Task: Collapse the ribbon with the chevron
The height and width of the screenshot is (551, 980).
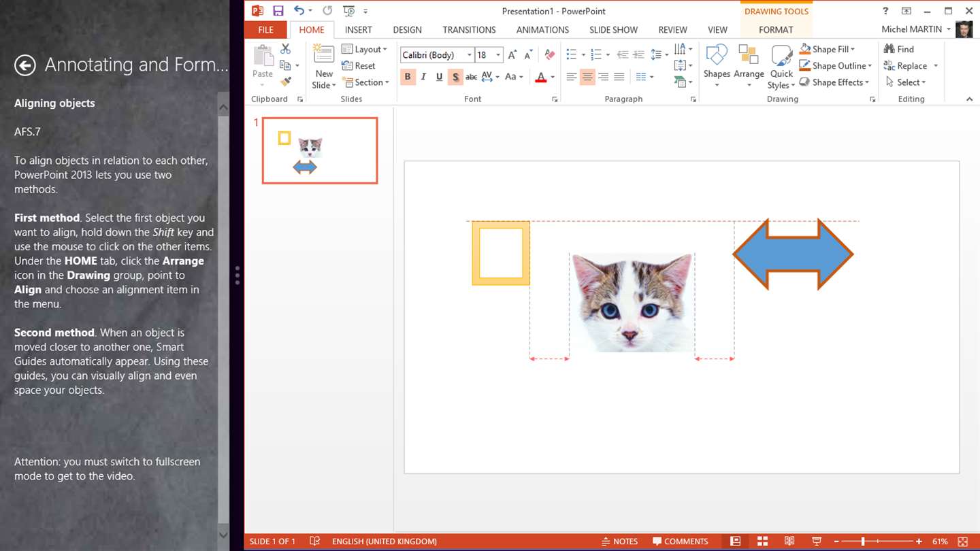Action: 969,99
